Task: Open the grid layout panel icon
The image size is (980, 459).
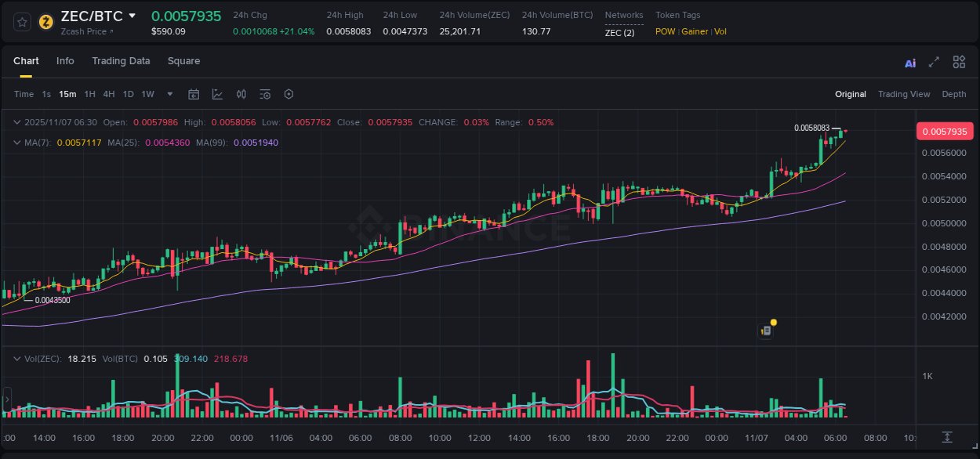Action: click(x=959, y=62)
